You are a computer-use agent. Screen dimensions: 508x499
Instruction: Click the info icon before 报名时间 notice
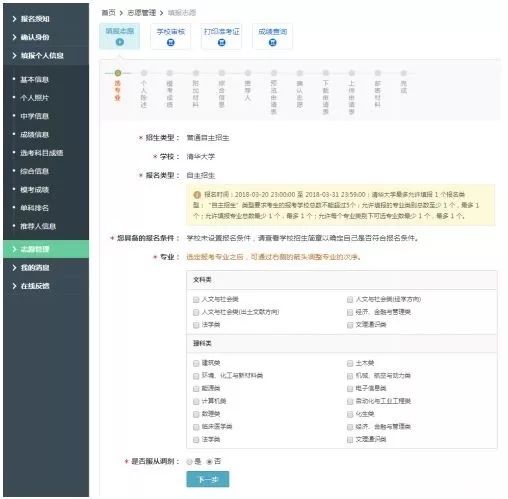click(x=197, y=195)
